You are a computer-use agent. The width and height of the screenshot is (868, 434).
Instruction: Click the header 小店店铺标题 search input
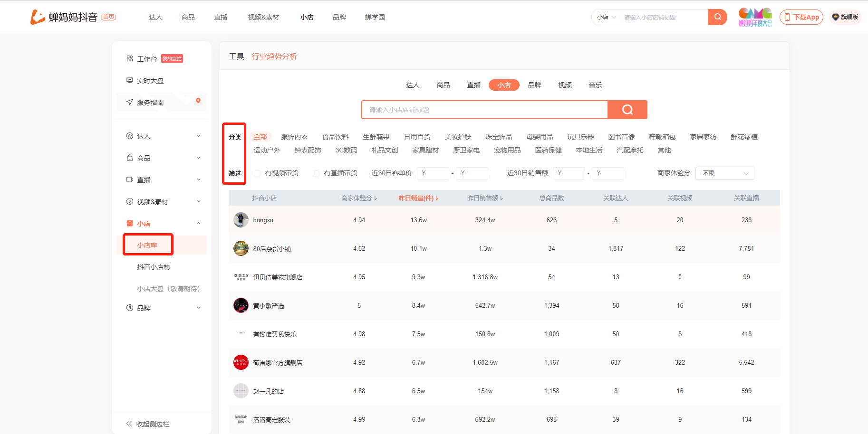[x=664, y=17]
